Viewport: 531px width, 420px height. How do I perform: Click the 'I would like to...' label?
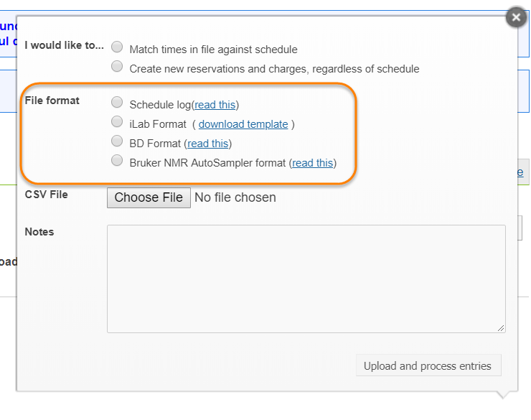click(64, 45)
